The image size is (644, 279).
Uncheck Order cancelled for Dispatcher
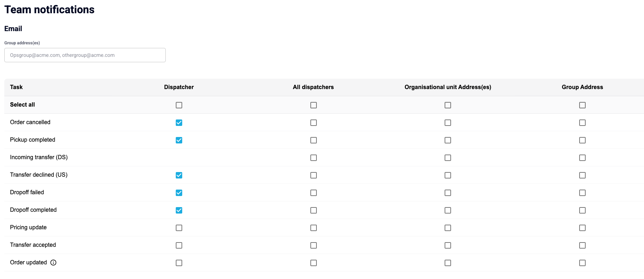tap(179, 123)
